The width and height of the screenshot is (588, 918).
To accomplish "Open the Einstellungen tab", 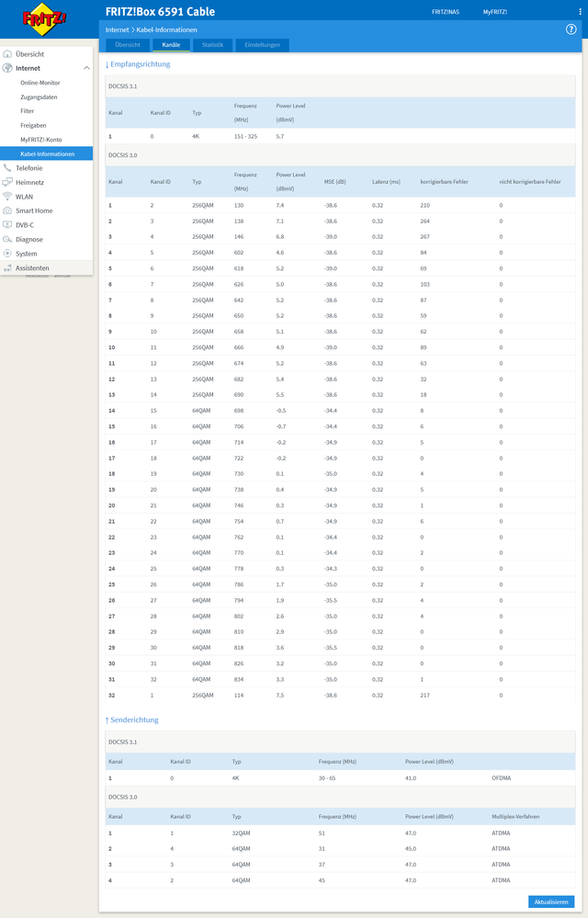I will [x=262, y=45].
